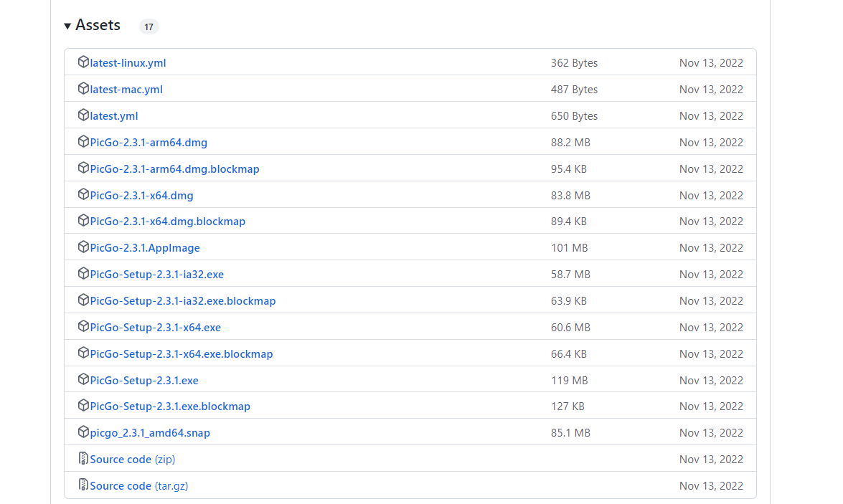The image size is (843, 504).
Task: Click the 17 assets count badge
Action: coord(149,27)
